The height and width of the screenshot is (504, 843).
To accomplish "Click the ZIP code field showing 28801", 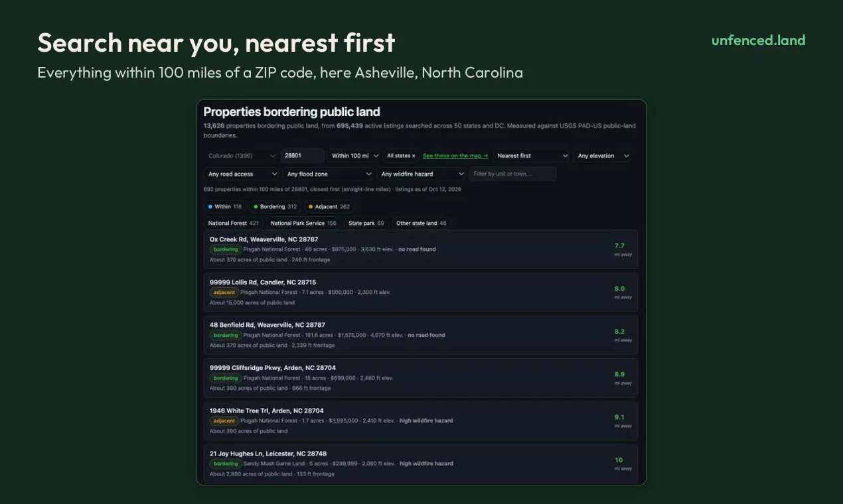I will tap(302, 156).
